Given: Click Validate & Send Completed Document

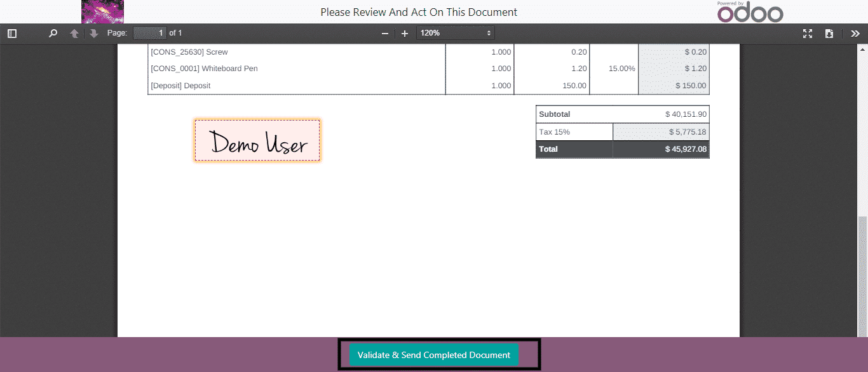Looking at the screenshot, I should coord(434,355).
